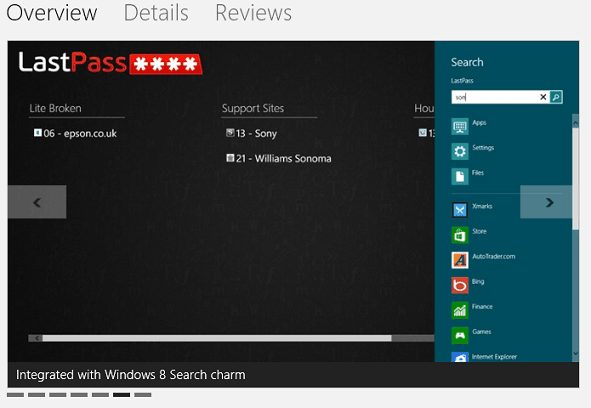Open the Xmarks app icon
The width and height of the screenshot is (591, 408).
tap(460, 210)
